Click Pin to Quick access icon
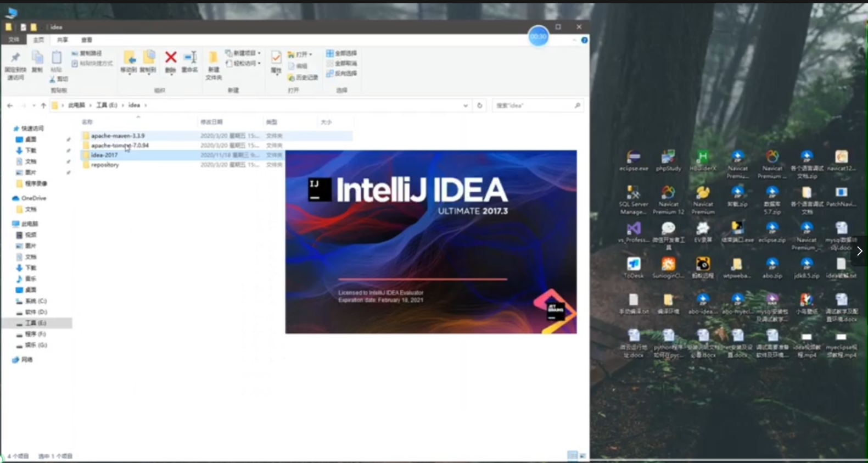This screenshot has width=868, height=463. point(15,58)
